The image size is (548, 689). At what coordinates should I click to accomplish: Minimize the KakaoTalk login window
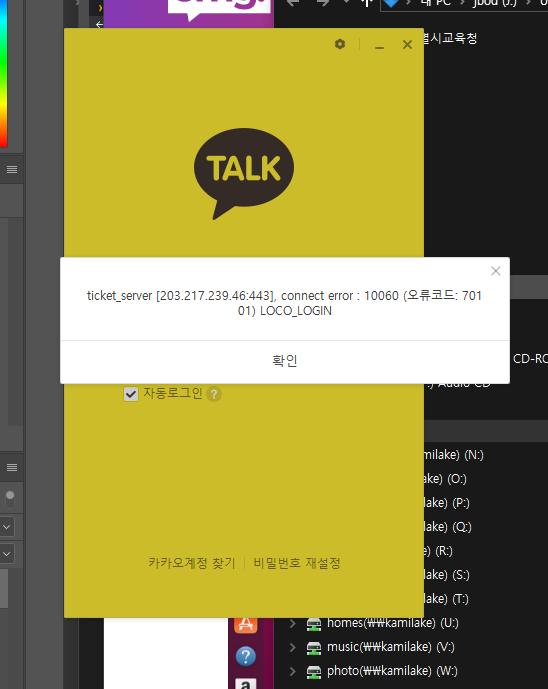coord(380,45)
